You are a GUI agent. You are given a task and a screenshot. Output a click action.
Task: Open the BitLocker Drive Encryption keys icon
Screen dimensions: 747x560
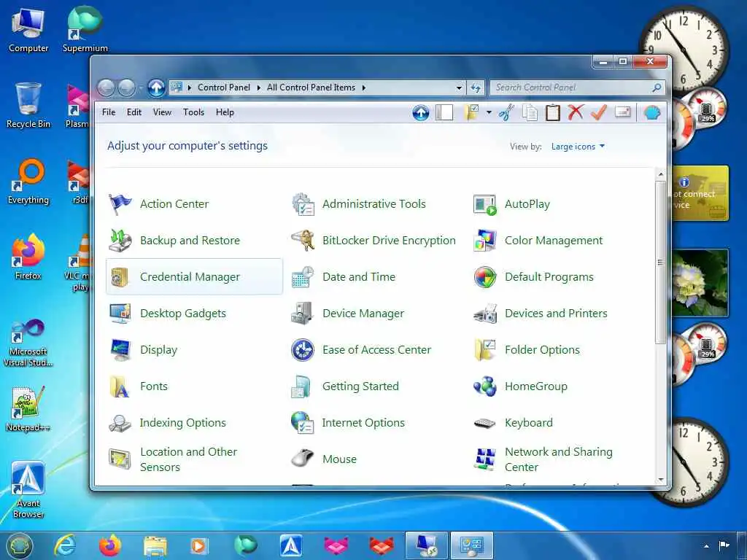click(303, 241)
